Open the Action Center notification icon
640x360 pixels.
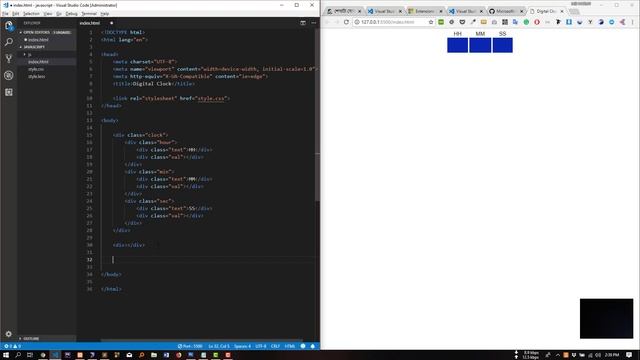point(629,355)
